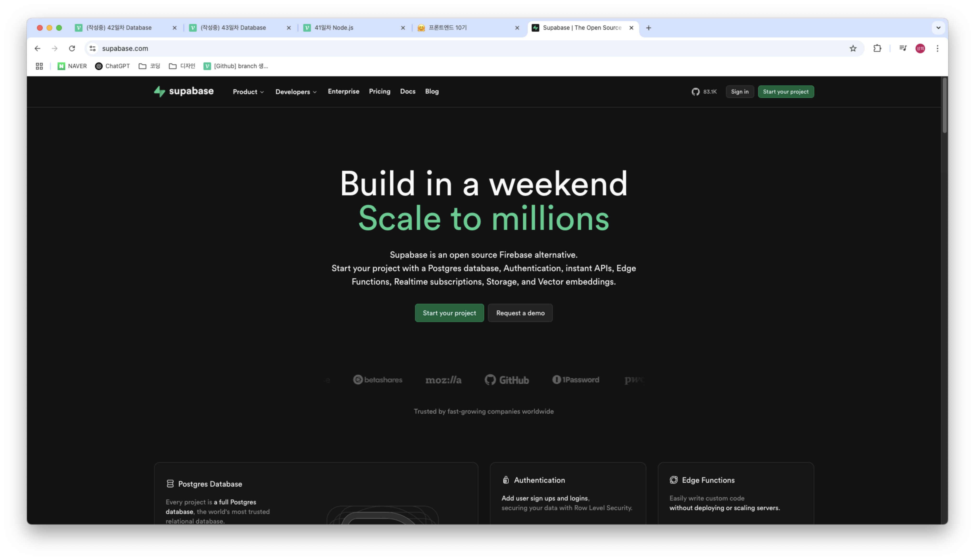Expand the Product dropdown menu
The height and width of the screenshot is (560, 975).
[x=248, y=92]
